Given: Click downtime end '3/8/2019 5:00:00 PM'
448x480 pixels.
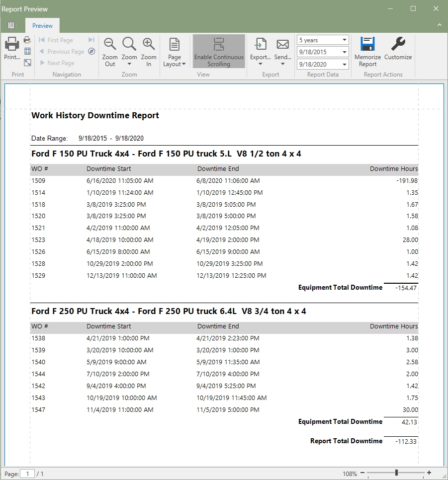Looking at the screenshot, I should click(x=226, y=216).
